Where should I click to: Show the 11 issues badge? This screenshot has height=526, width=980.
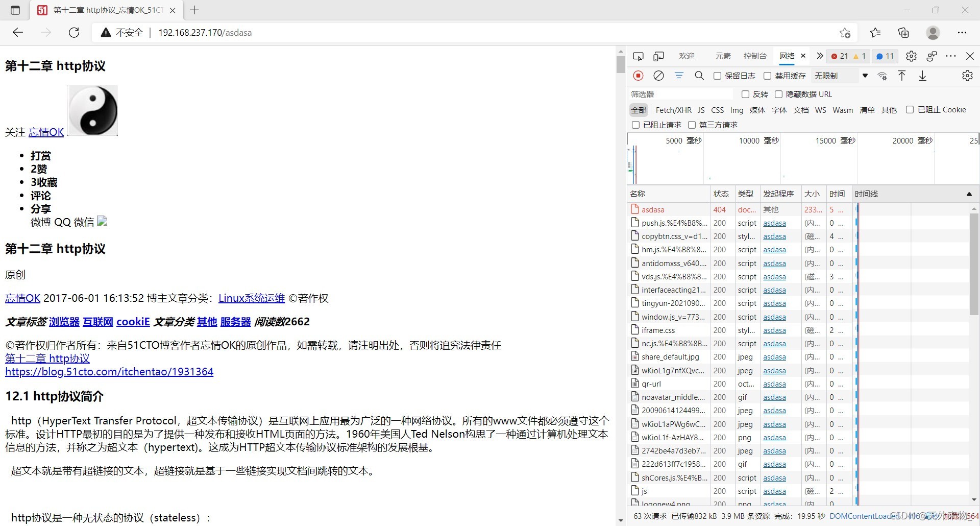[885, 56]
